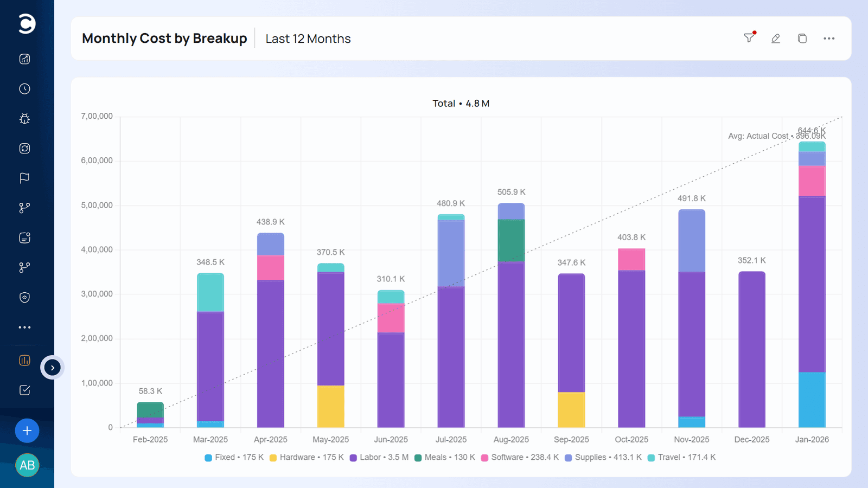Open the report's three-dot options menu
Image resolution: width=868 pixels, height=488 pixels.
829,38
